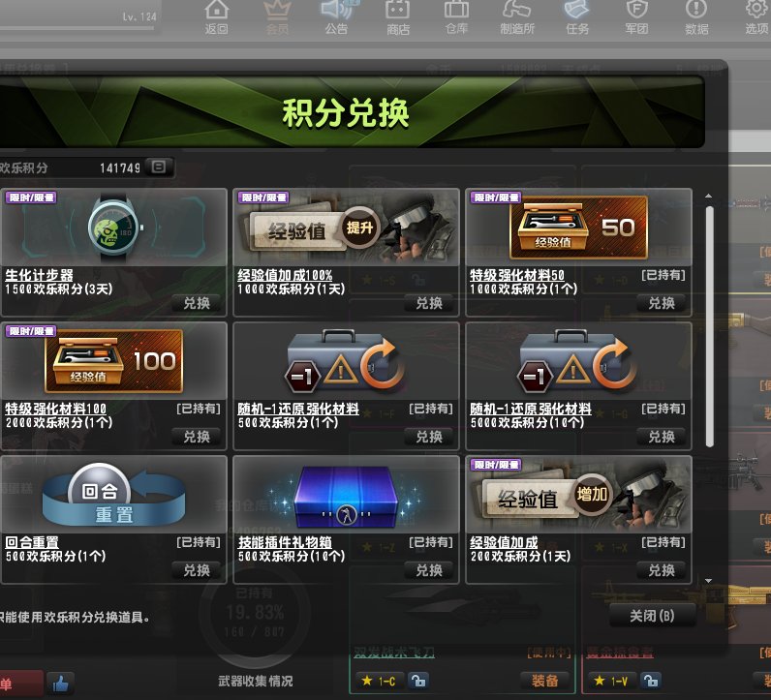This screenshot has width=771, height=700.
Task: Click the 1-C star slot label
Action: point(379,681)
